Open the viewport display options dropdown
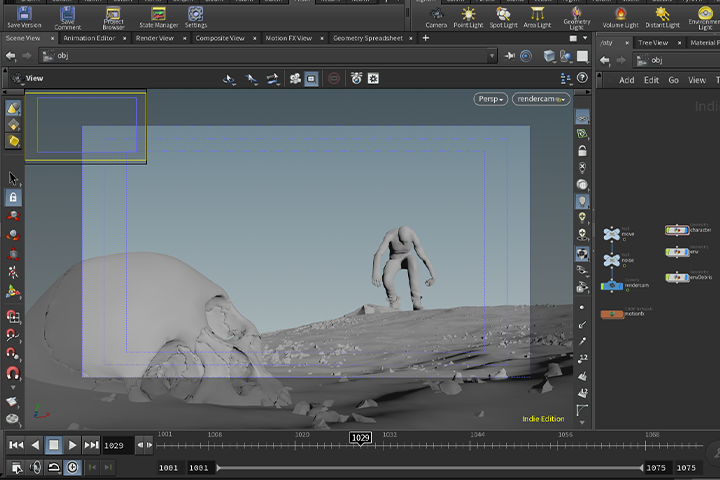The image size is (720, 480). [x=565, y=79]
